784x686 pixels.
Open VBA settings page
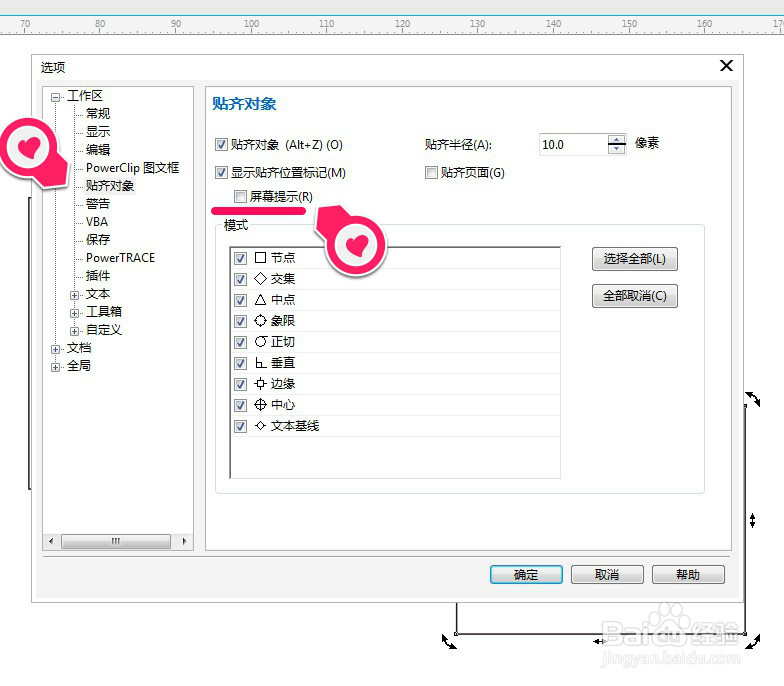pos(97,222)
